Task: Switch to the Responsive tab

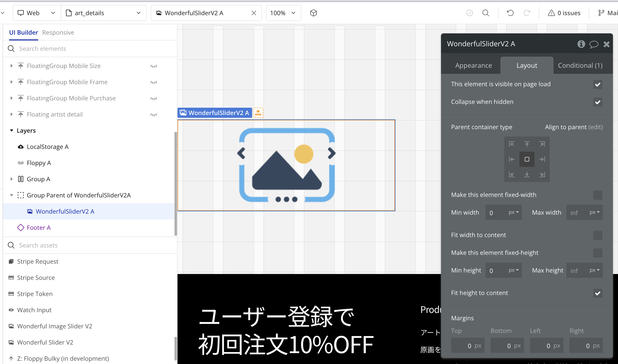Action: [58, 33]
